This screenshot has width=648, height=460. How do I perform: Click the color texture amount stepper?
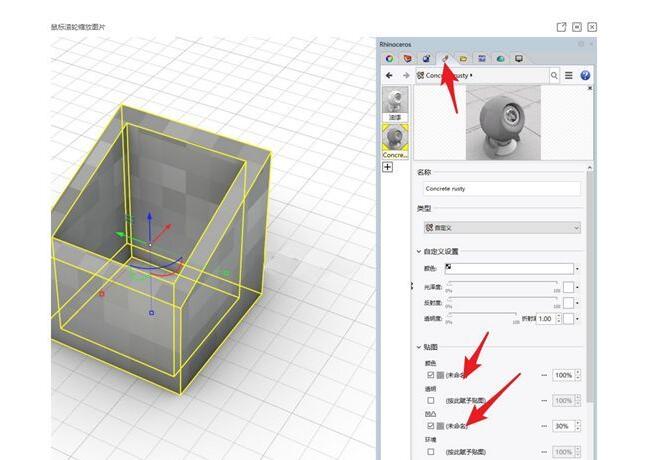tap(578, 375)
